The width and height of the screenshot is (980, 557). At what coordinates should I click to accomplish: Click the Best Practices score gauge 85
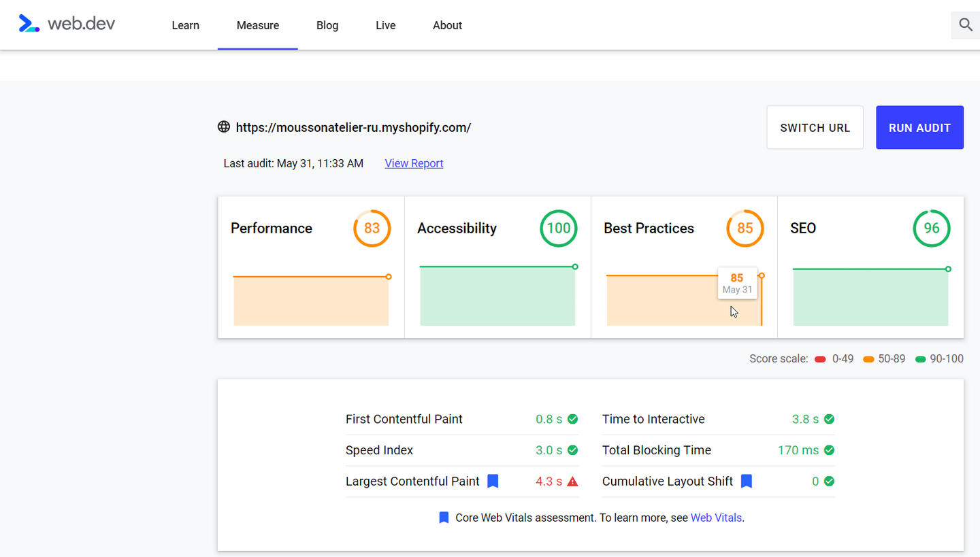(745, 229)
